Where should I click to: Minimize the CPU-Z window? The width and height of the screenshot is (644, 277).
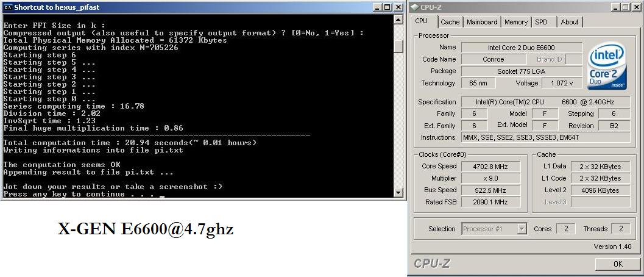click(x=615, y=7)
